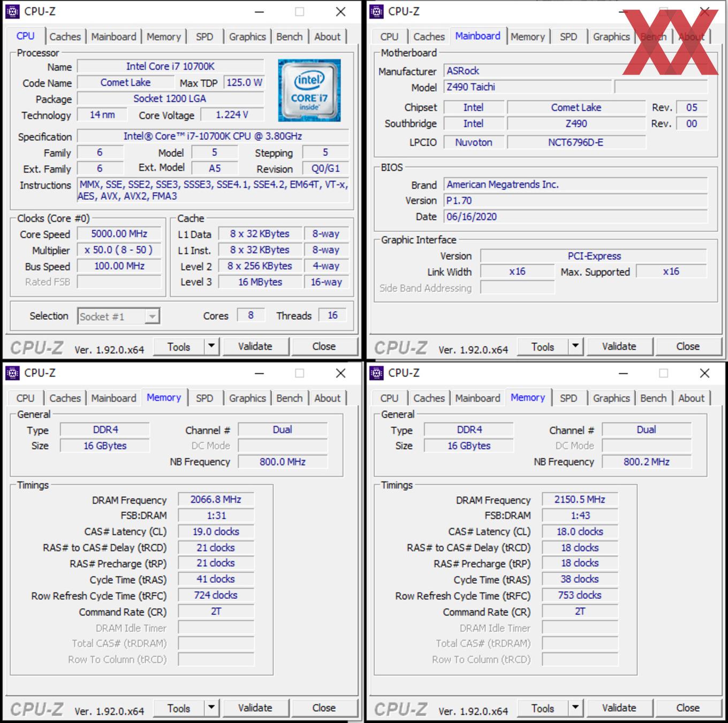This screenshot has width=728, height=723.
Task: Click Validate in the bottom-right Memory window
Action: 619,708
